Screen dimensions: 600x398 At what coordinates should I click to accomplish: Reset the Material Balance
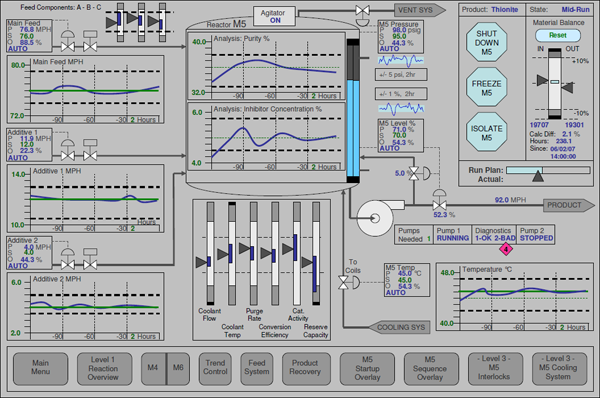pyautogui.click(x=558, y=35)
